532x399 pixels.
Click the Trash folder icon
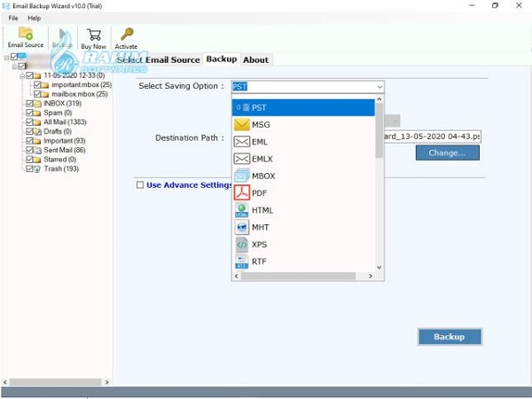point(37,169)
